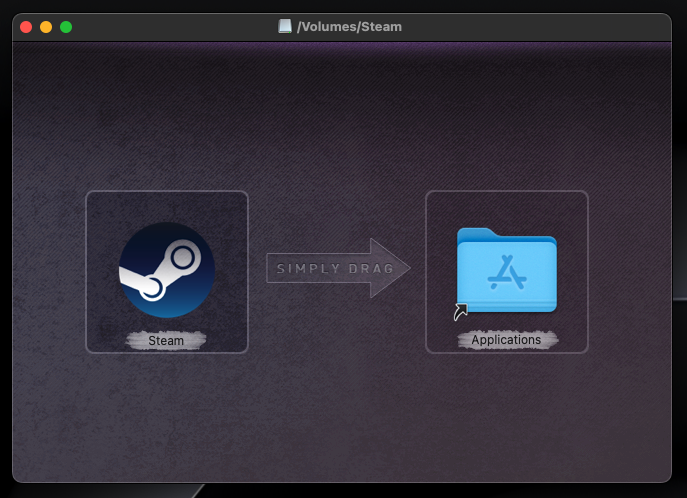Click the Steam file name label

coord(166,340)
